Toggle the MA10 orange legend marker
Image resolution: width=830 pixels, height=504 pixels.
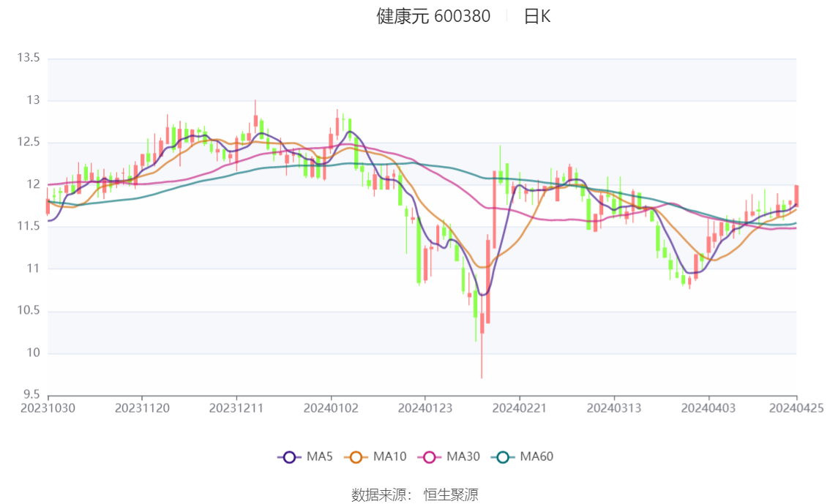[x=356, y=457]
